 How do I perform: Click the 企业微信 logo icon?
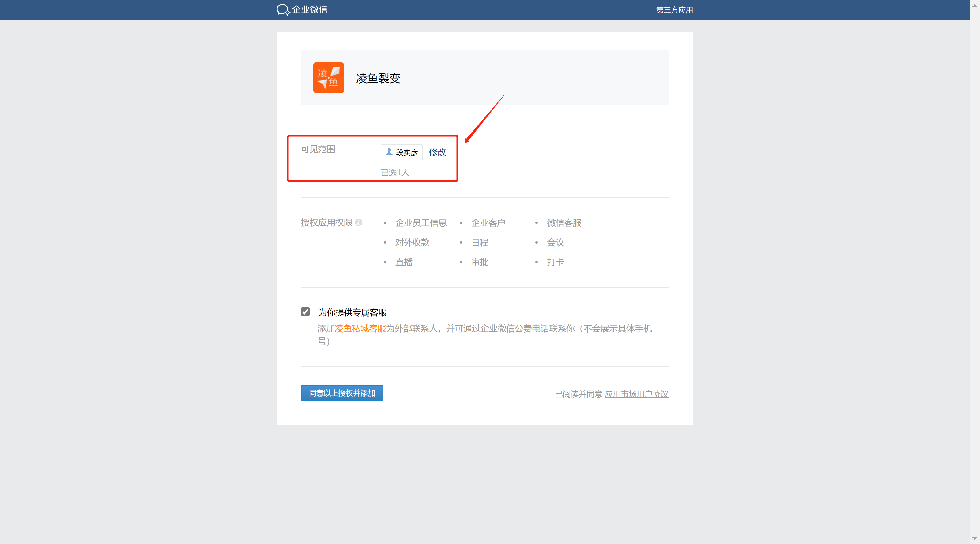(x=283, y=9)
